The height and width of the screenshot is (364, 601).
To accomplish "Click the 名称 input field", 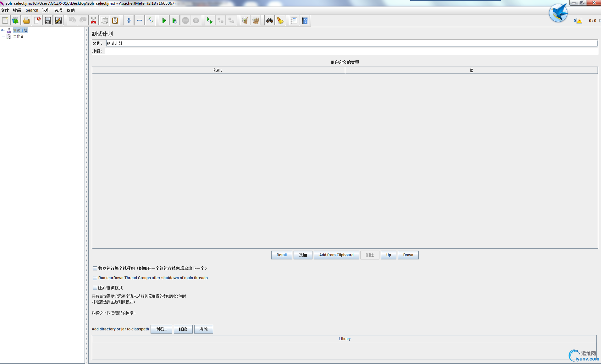I will (351, 43).
